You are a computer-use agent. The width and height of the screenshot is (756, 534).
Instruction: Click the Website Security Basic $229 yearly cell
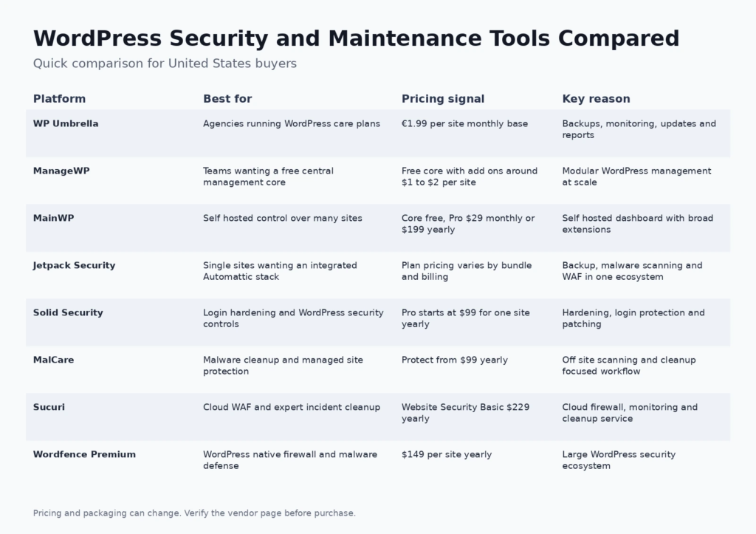[x=465, y=413]
